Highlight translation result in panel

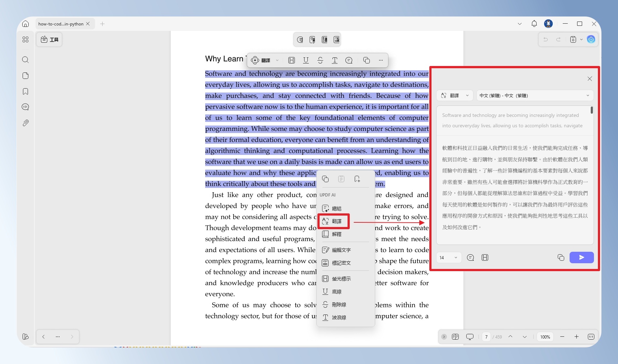(485, 257)
